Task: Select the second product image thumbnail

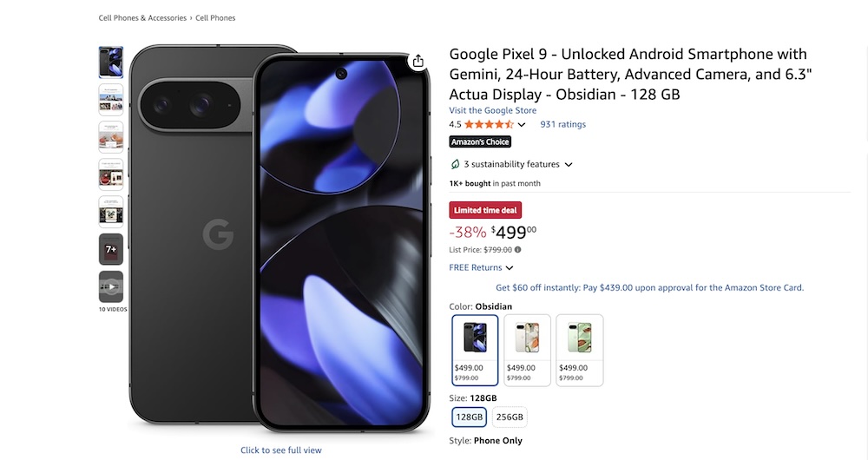Action: click(x=111, y=100)
